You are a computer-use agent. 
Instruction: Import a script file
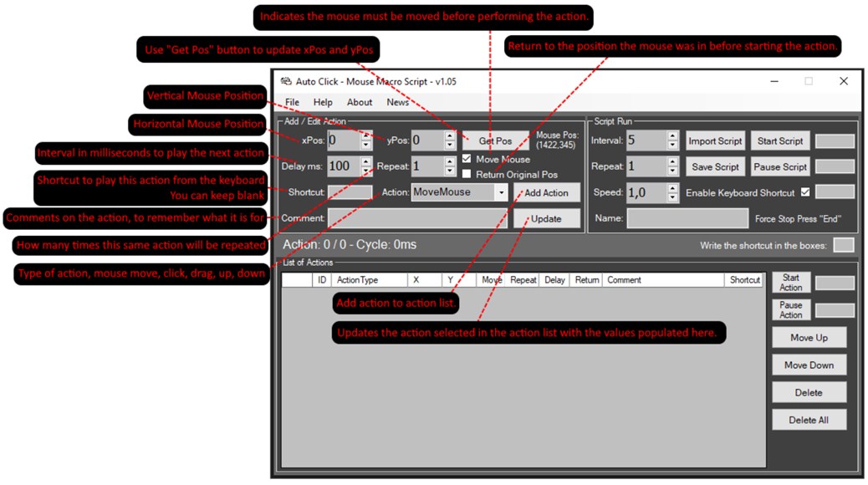(714, 140)
